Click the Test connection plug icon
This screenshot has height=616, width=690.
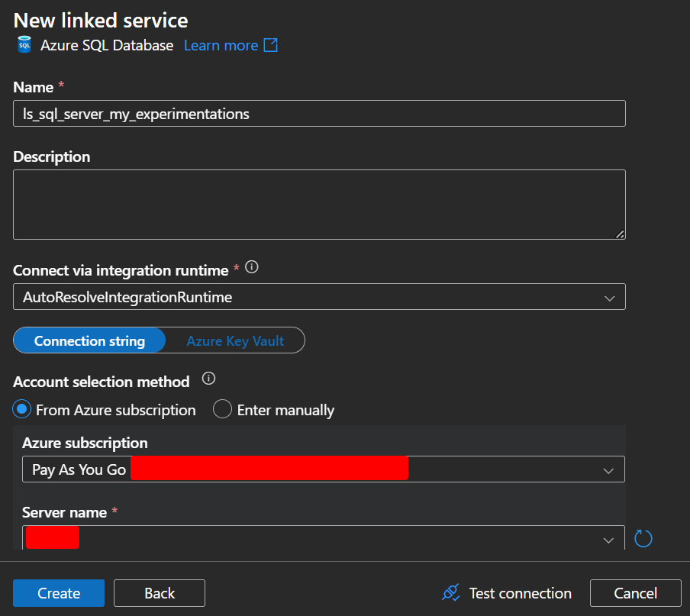coord(451,592)
